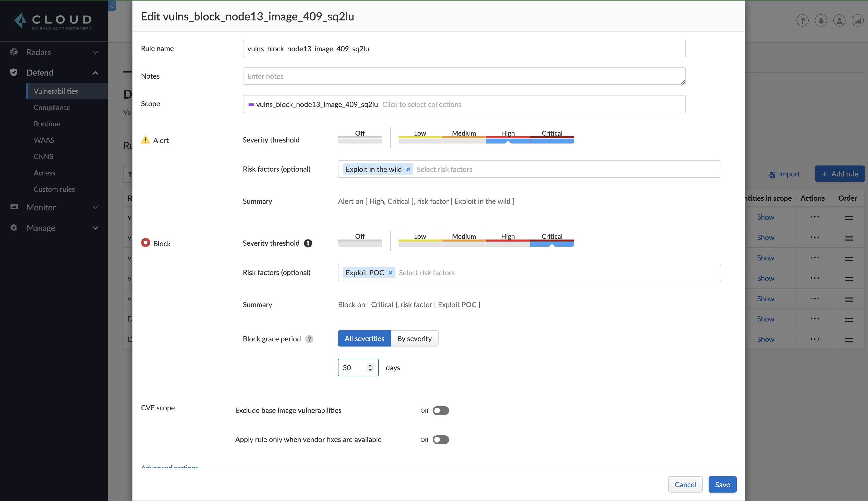
Task: Collapse the Defend menu chevron
Action: (95, 73)
